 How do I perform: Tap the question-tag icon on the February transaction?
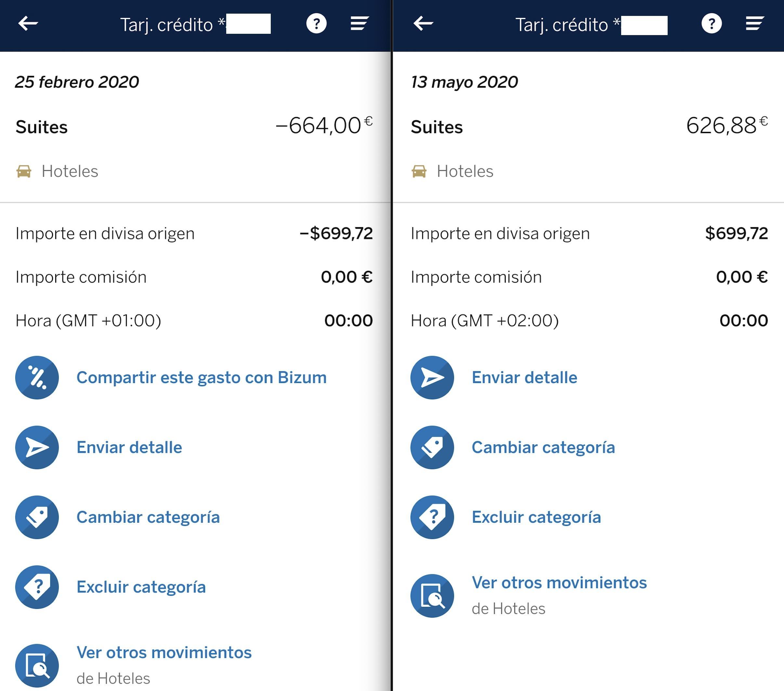[37, 587]
